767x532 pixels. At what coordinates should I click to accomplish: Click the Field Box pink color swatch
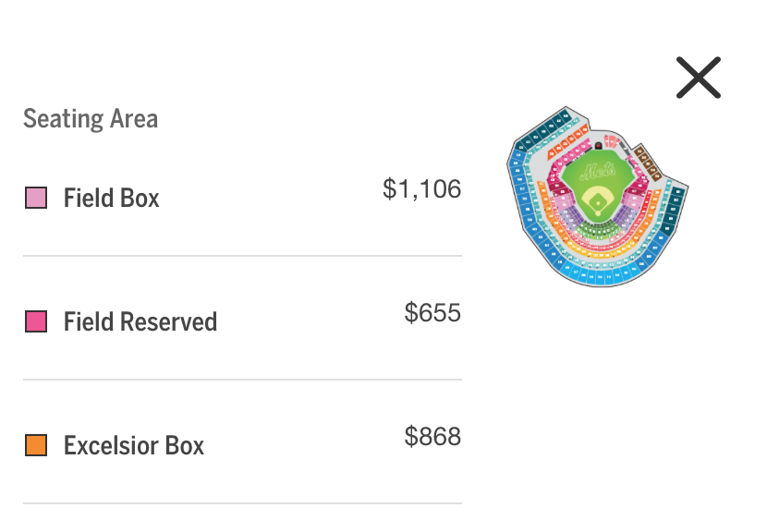point(36,198)
